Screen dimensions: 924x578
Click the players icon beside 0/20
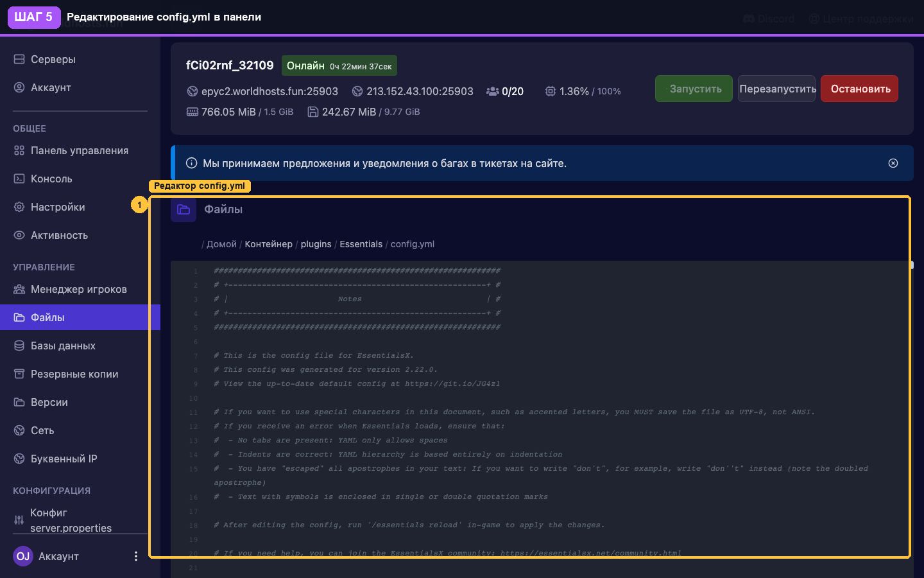tap(492, 91)
